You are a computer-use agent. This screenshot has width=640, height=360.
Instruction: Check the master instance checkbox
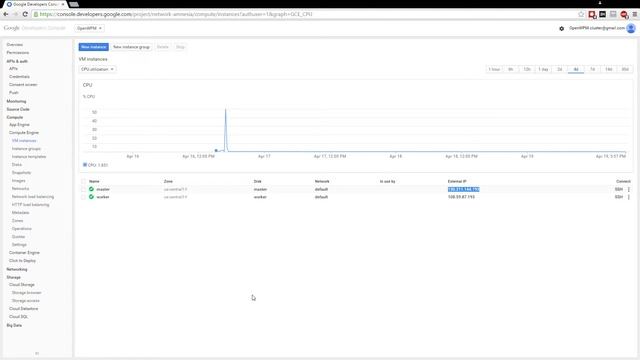tap(84, 189)
